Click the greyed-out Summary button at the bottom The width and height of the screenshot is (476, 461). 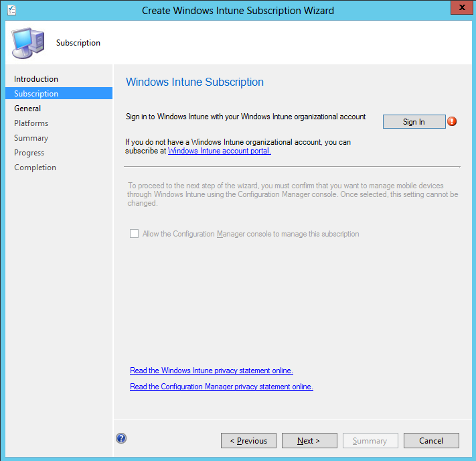[370, 441]
